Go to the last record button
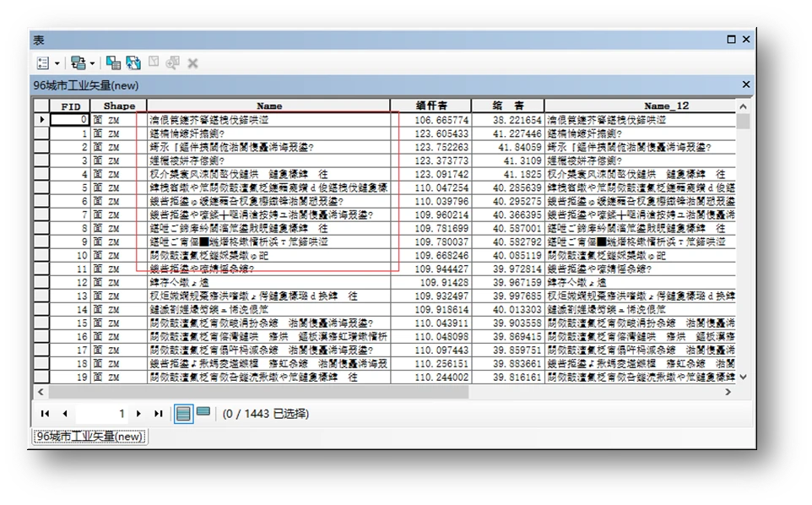Viewport: 812px width, 505px height. tap(159, 413)
